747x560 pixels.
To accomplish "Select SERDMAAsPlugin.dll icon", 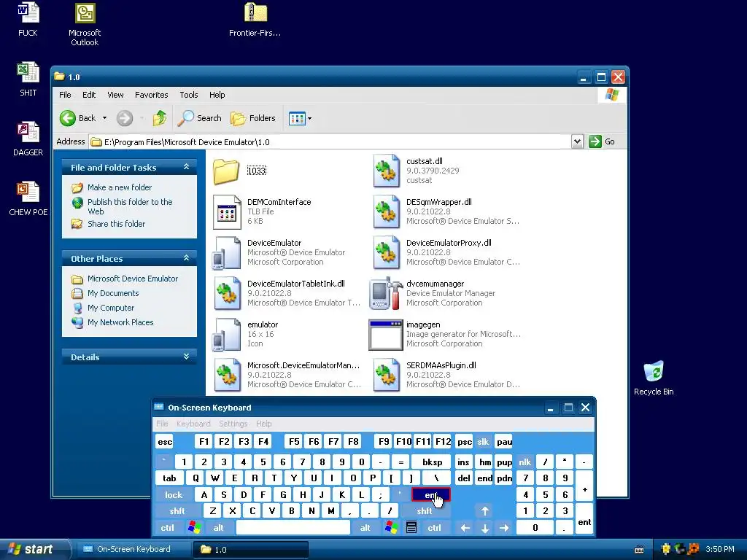I will [387, 376].
